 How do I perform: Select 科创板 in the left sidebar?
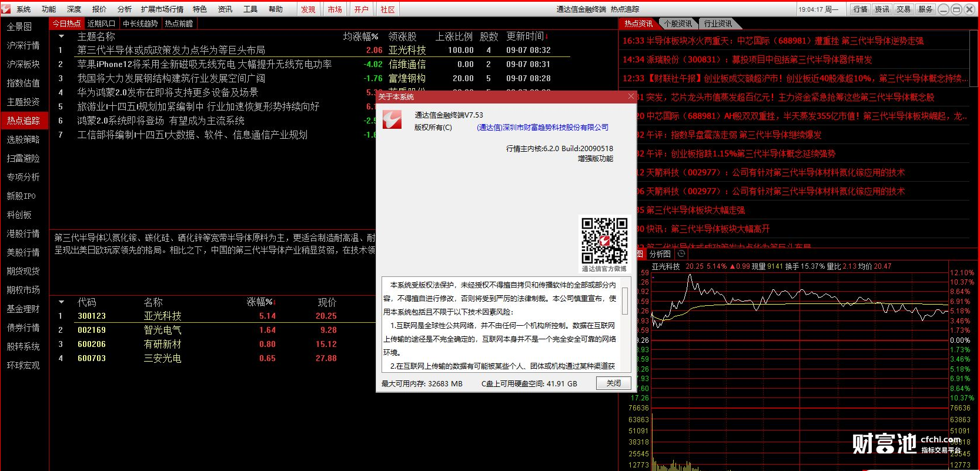coord(24,215)
